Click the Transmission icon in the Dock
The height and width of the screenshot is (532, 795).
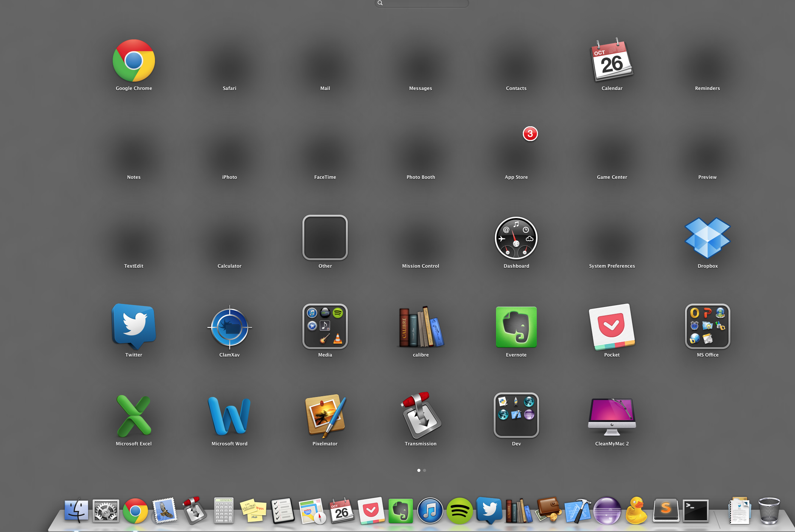click(x=194, y=510)
